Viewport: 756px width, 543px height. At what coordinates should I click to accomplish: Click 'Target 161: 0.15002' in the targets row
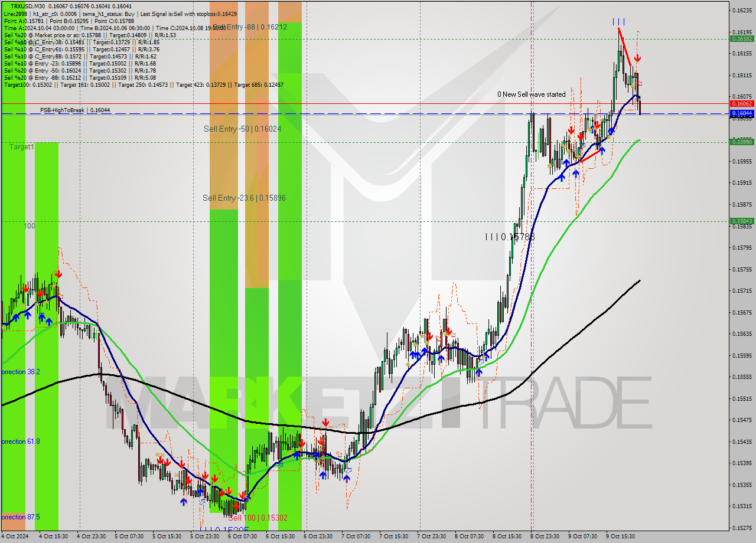click(86, 84)
